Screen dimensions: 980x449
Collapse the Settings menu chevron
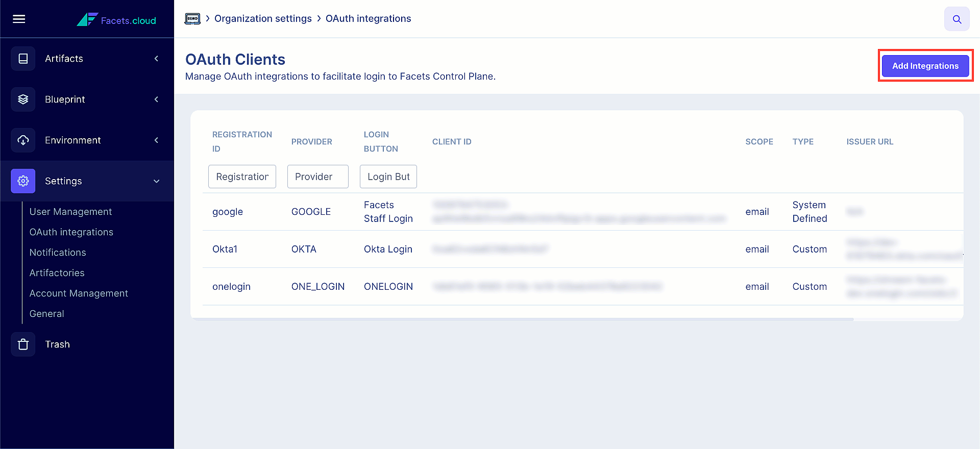point(156,181)
